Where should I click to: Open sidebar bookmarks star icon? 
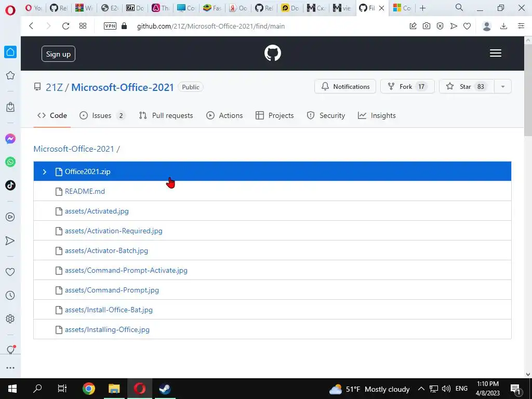[x=10, y=75]
